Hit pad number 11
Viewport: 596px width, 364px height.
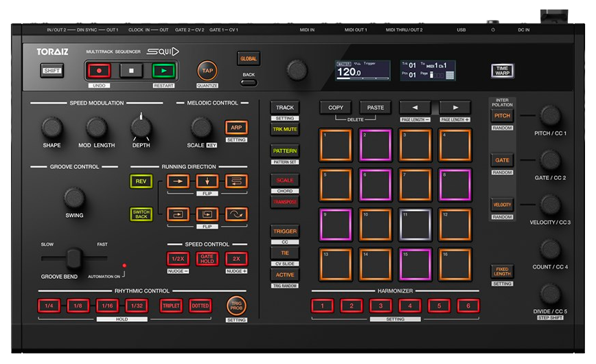pyautogui.click(x=415, y=225)
